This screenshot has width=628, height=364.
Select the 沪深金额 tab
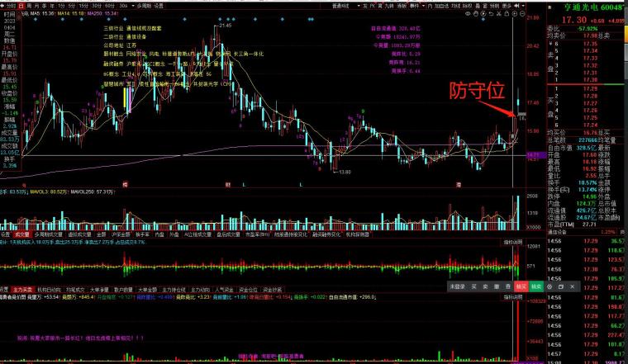121,234
